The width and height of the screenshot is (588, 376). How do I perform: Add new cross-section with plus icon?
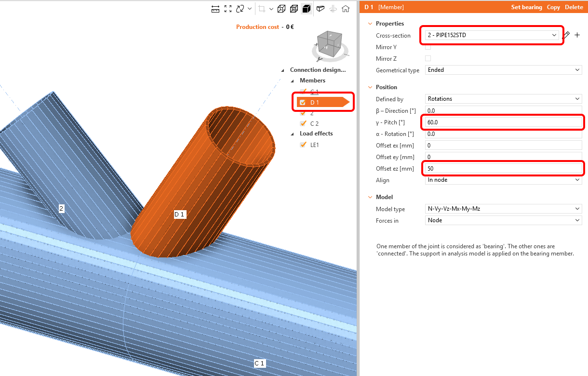[x=577, y=35]
